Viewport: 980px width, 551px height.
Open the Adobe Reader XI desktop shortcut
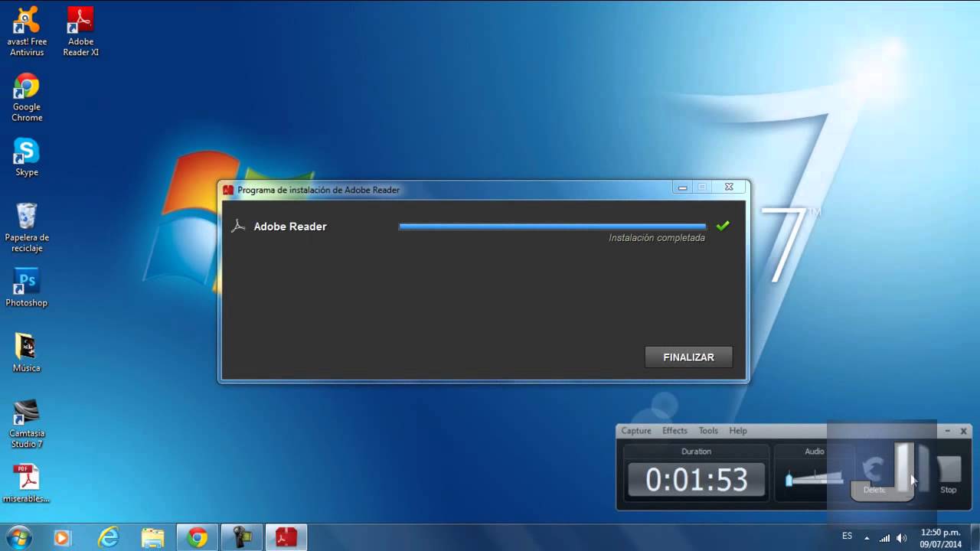80,31
